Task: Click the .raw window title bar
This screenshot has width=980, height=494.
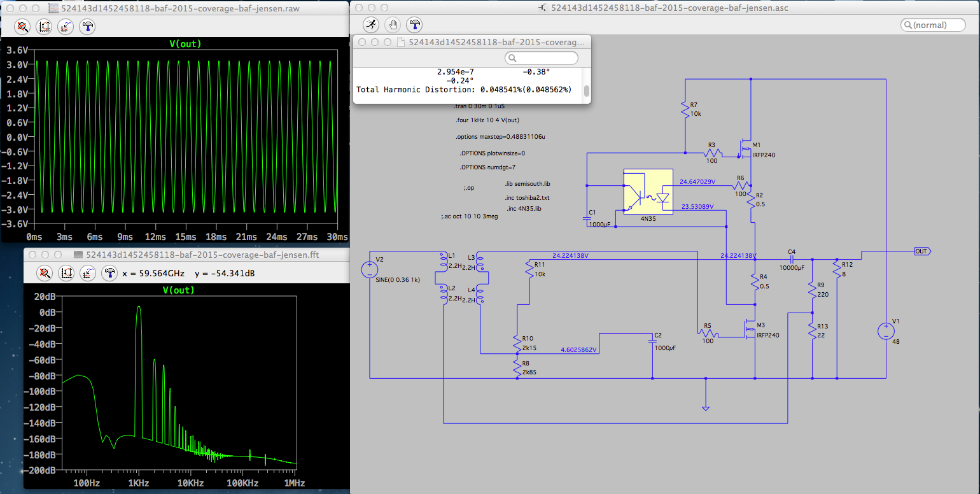Action: 175,9
